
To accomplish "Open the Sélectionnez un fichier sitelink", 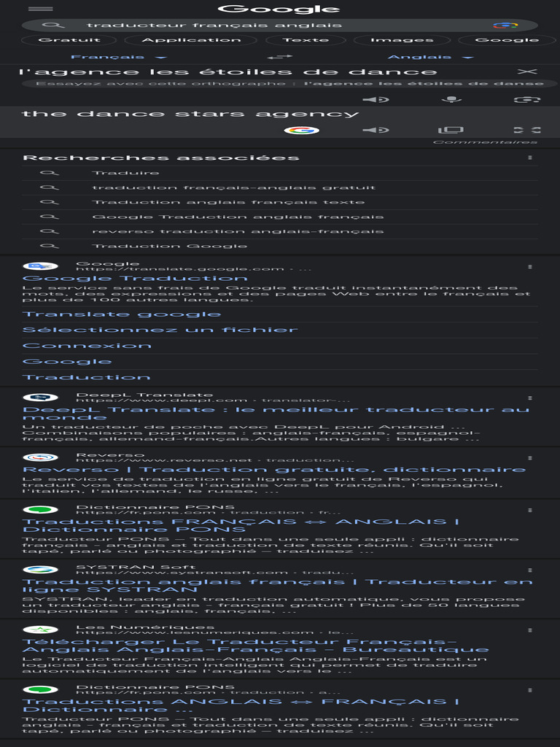I will tap(160, 330).
